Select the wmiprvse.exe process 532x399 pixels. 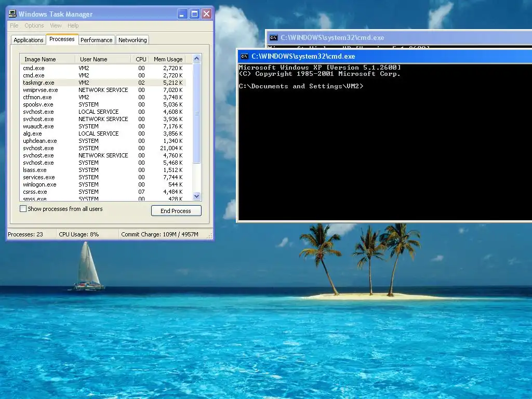pyautogui.click(x=103, y=90)
